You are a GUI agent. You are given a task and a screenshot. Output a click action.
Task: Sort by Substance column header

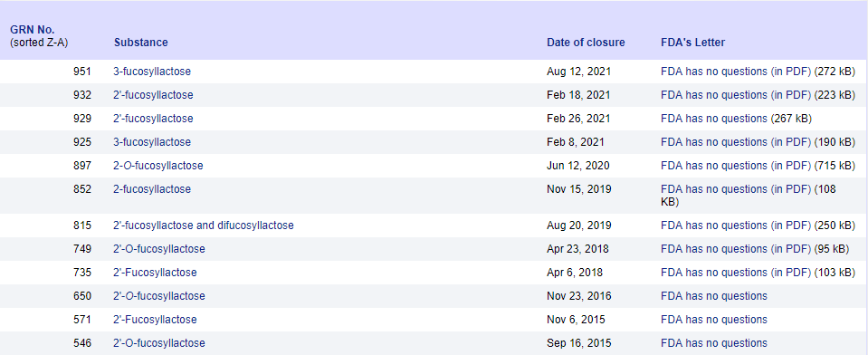pos(141,43)
